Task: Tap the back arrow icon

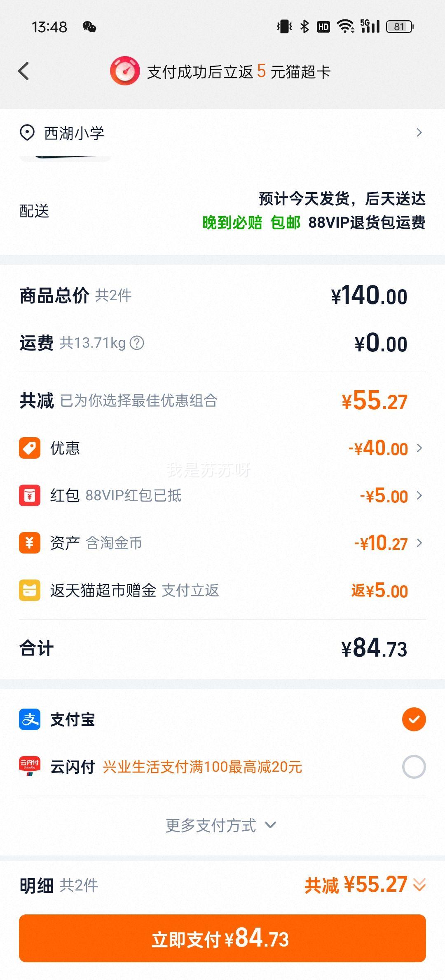Action: coord(24,71)
